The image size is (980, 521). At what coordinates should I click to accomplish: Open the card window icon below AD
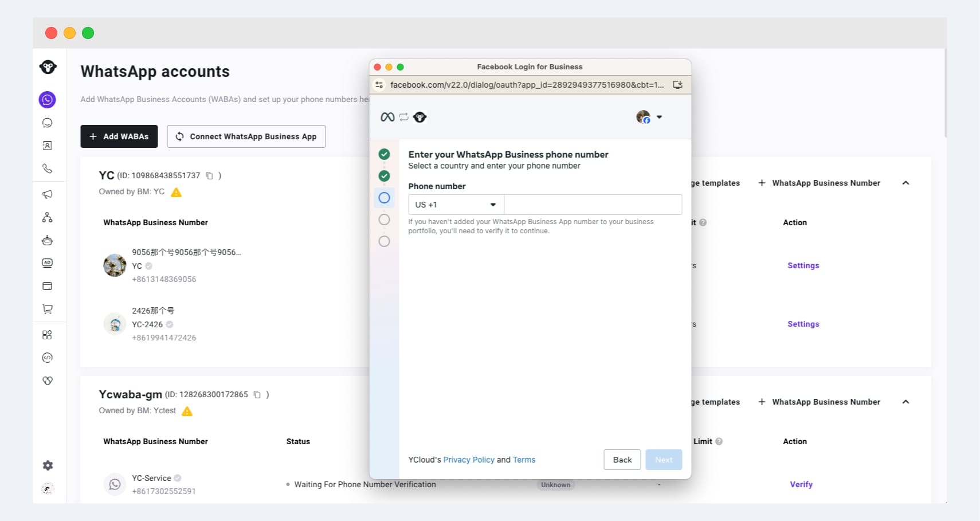tap(48, 286)
